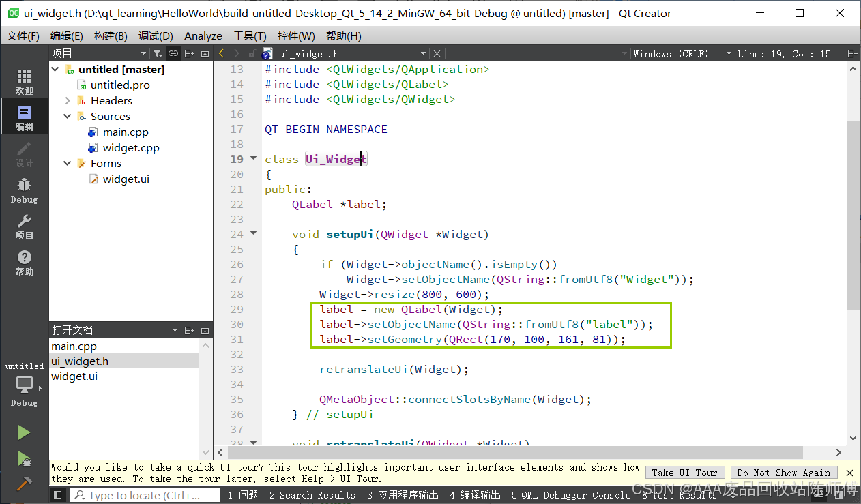861x504 pixels.
Task: Click the green Run button
Action: (x=24, y=432)
